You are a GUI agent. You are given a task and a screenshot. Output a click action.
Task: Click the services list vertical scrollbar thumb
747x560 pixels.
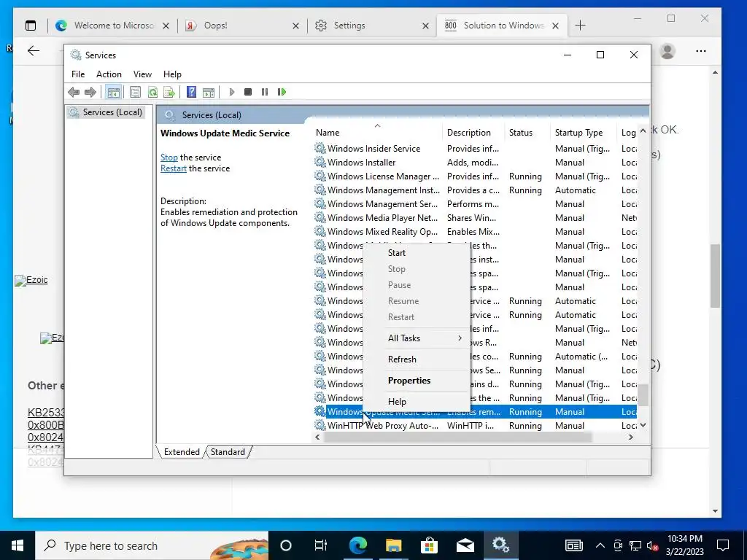point(643,394)
